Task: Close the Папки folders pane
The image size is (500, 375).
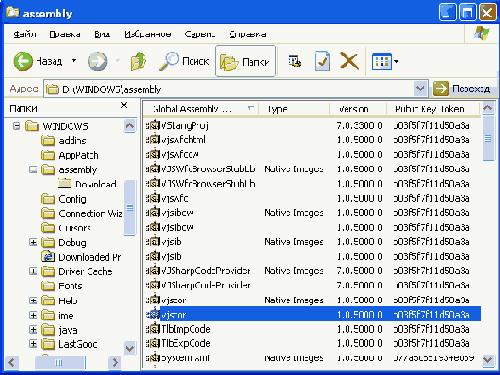Action: (124, 106)
